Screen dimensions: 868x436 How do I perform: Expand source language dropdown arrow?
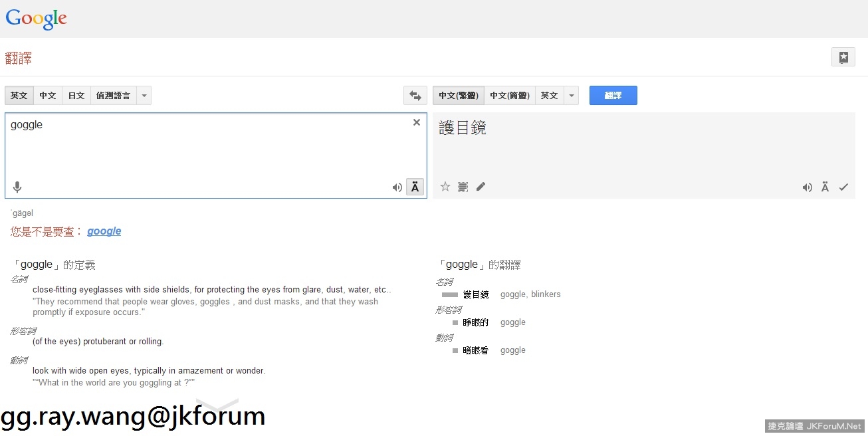pos(144,96)
